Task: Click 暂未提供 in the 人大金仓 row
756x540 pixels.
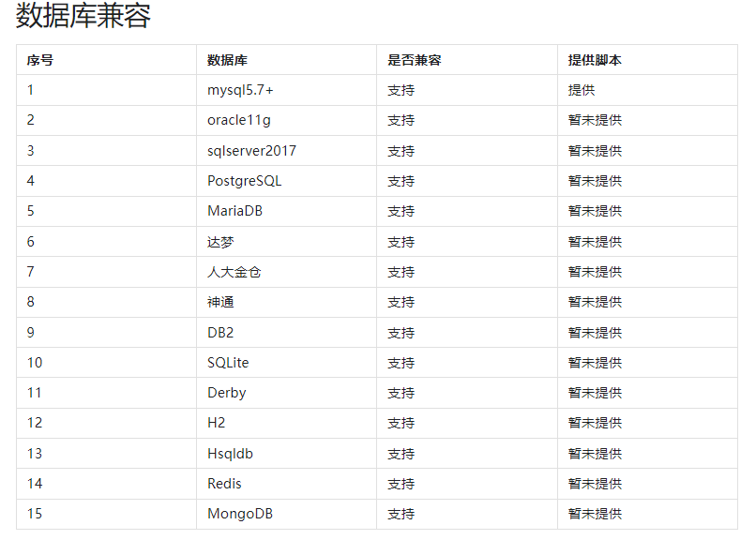Action: click(595, 272)
